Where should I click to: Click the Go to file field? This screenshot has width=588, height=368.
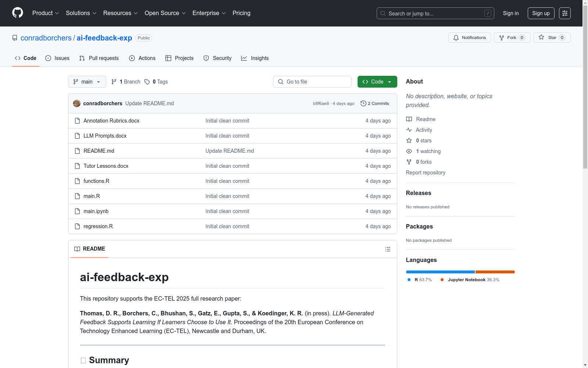(312, 82)
